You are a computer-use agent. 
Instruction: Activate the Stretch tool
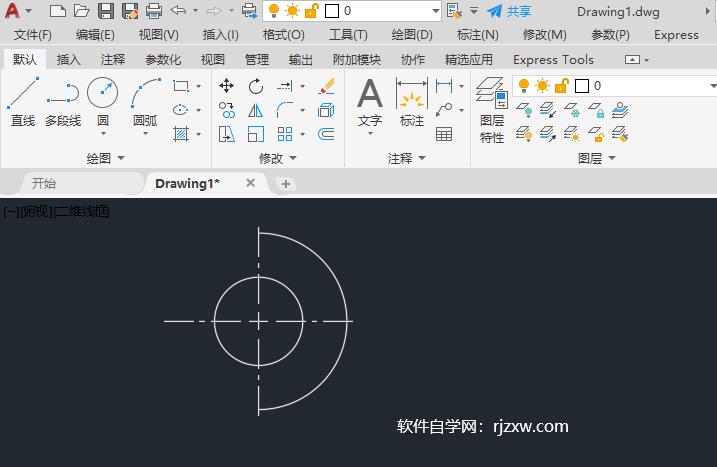click(226, 134)
